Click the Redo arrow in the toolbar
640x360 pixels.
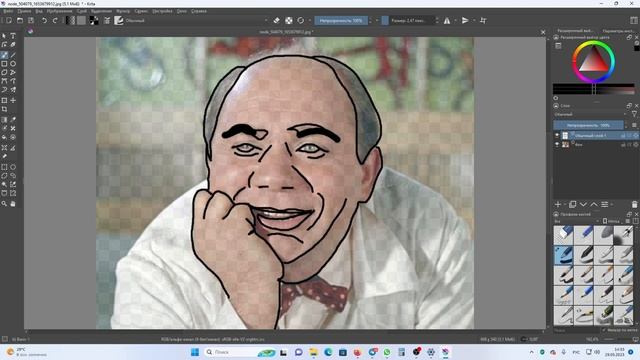55,20
